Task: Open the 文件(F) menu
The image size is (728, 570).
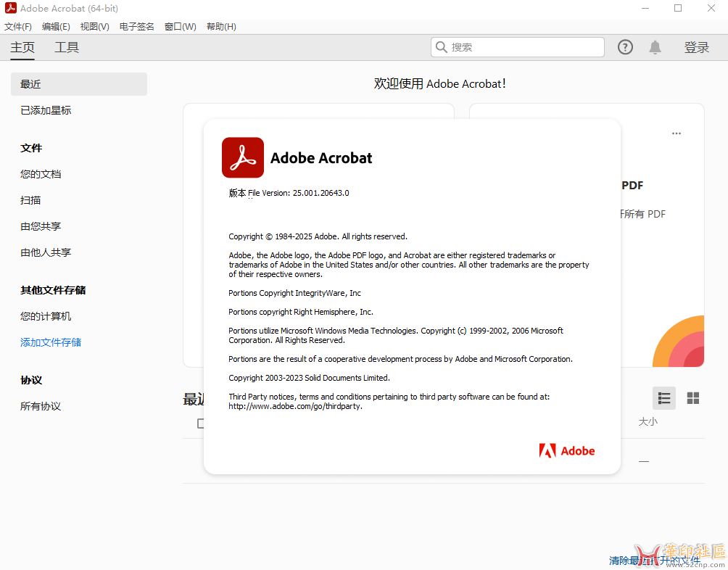Action: coord(18,26)
